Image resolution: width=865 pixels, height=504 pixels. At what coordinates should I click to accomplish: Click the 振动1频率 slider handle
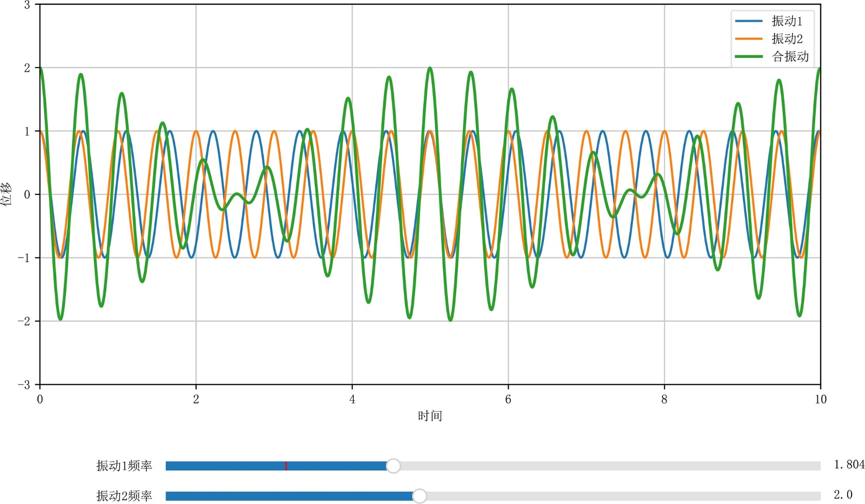393,466
